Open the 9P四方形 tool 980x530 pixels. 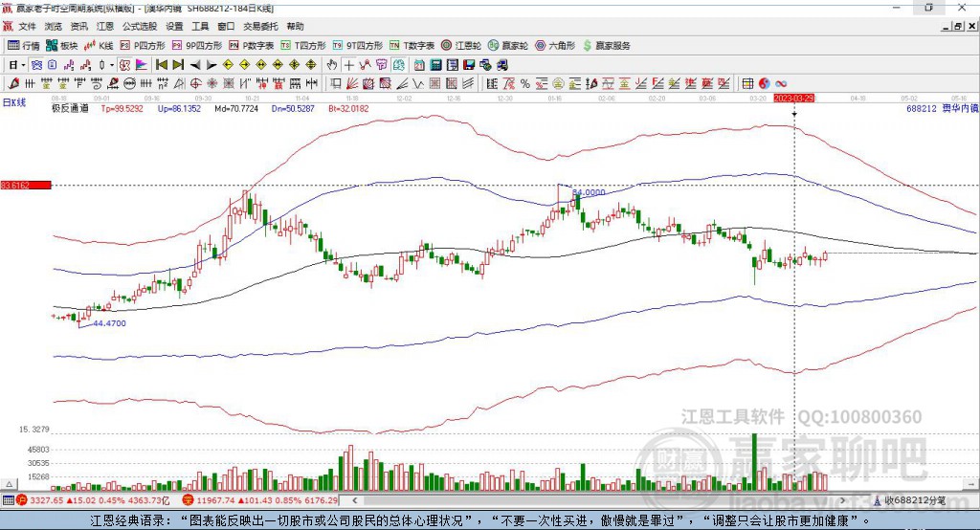coord(197,46)
